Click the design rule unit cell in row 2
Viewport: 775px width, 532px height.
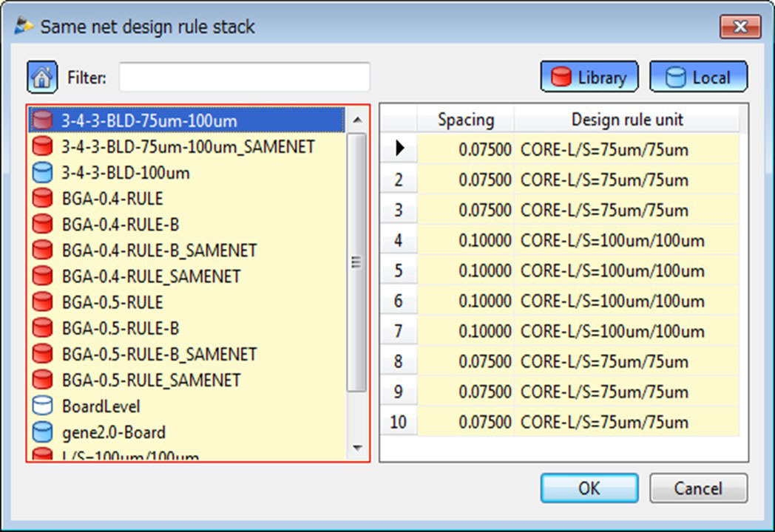tap(626, 180)
